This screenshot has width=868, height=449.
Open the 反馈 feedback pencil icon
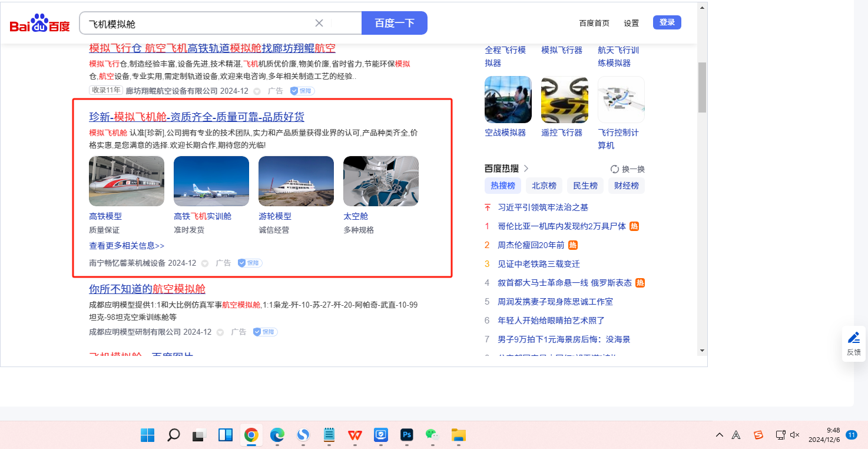[x=854, y=338]
